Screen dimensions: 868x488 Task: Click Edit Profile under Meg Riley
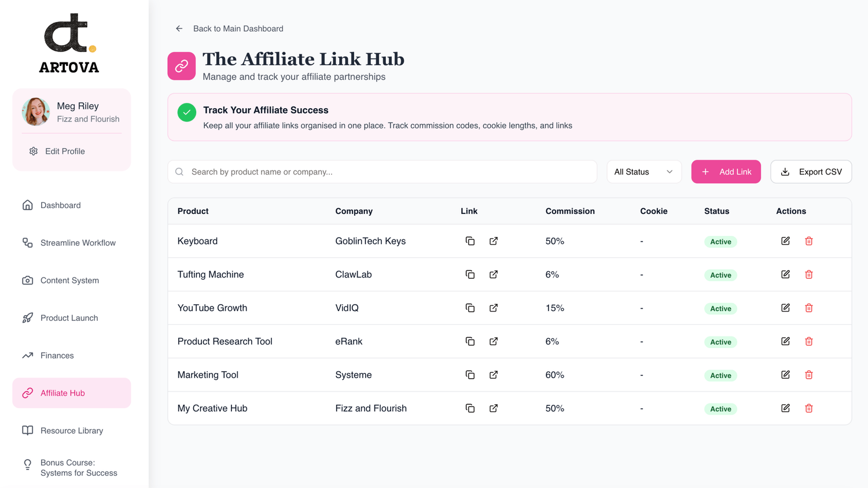(64, 151)
